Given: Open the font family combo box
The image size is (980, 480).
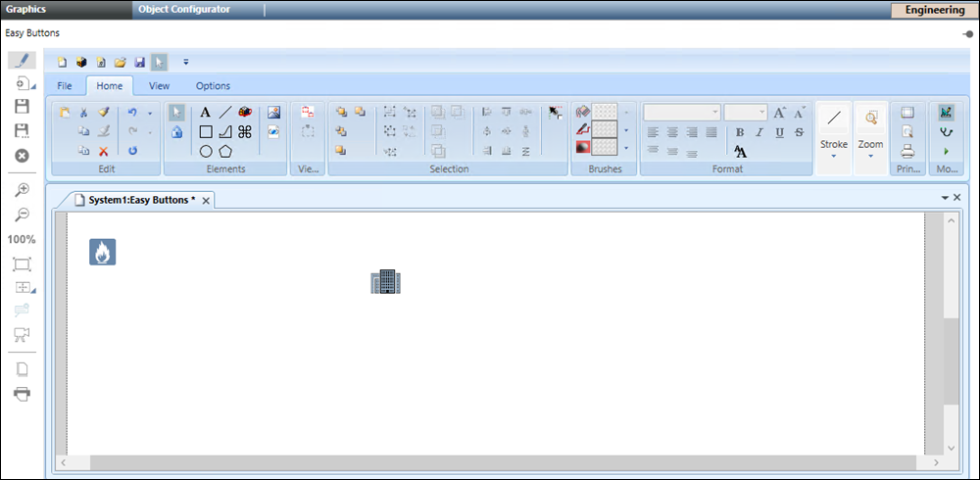Looking at the screenshot, I should [x=682, y=113].
